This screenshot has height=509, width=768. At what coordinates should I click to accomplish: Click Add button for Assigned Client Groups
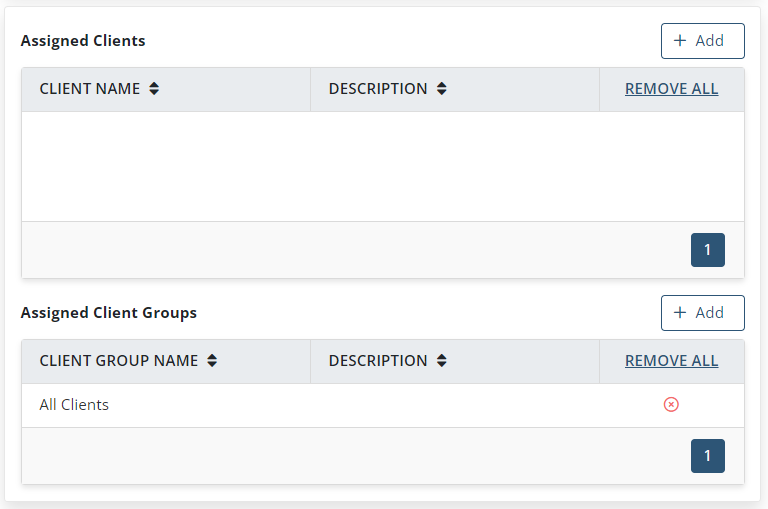pos(702,313)
